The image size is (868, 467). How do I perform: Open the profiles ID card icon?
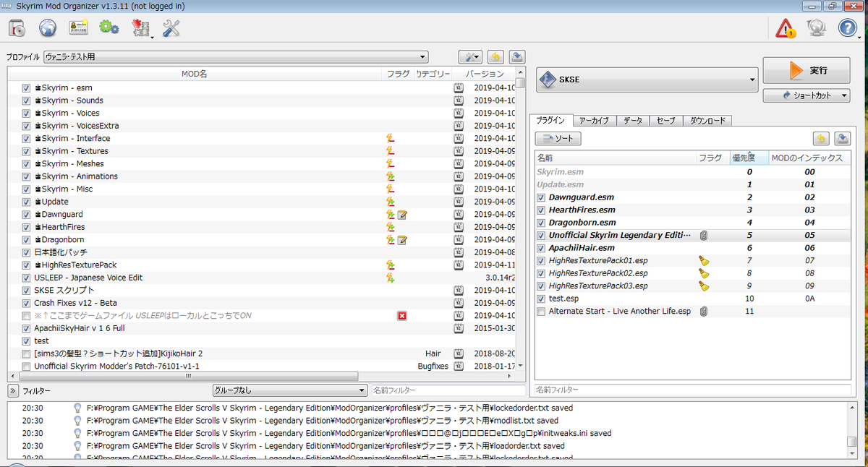[x=78, y=28]
